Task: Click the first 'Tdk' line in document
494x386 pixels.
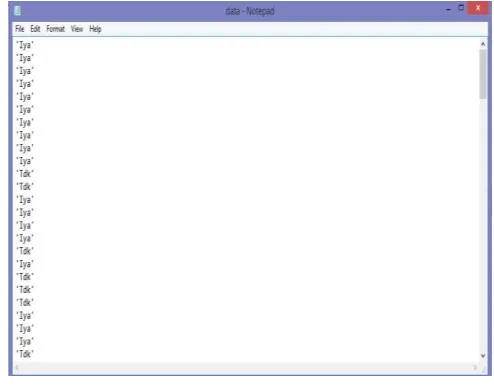Action: pyautogui.click(x=25, y=174)
